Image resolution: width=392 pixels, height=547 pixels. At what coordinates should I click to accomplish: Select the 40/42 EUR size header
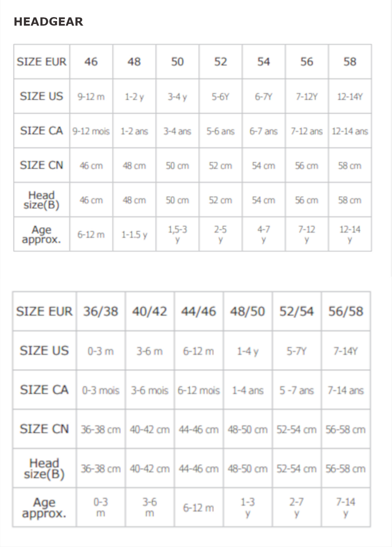pos(150,311)
